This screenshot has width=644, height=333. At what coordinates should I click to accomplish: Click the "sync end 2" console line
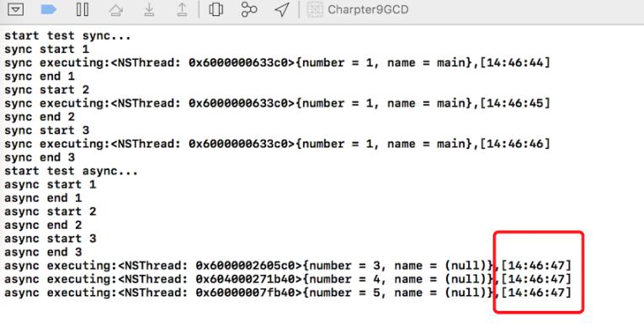tap(40, 117)
